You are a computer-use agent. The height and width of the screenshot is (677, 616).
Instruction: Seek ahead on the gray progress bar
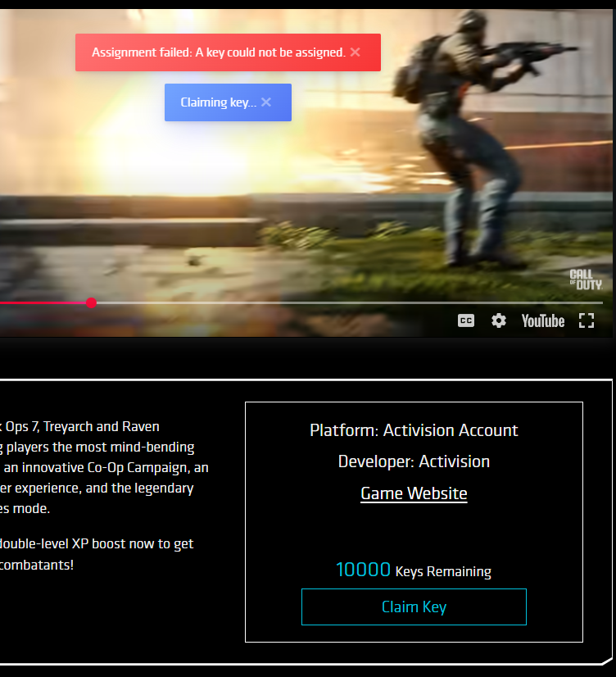point(344,303)
